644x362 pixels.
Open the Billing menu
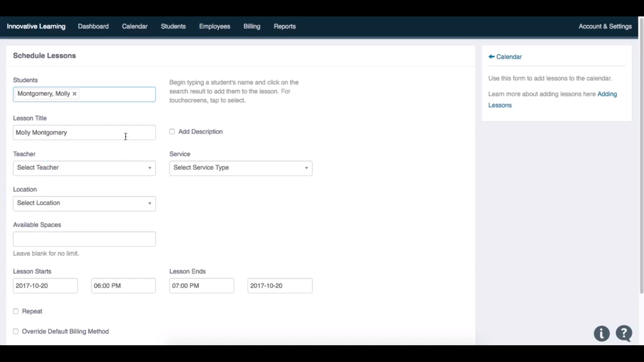252,26
